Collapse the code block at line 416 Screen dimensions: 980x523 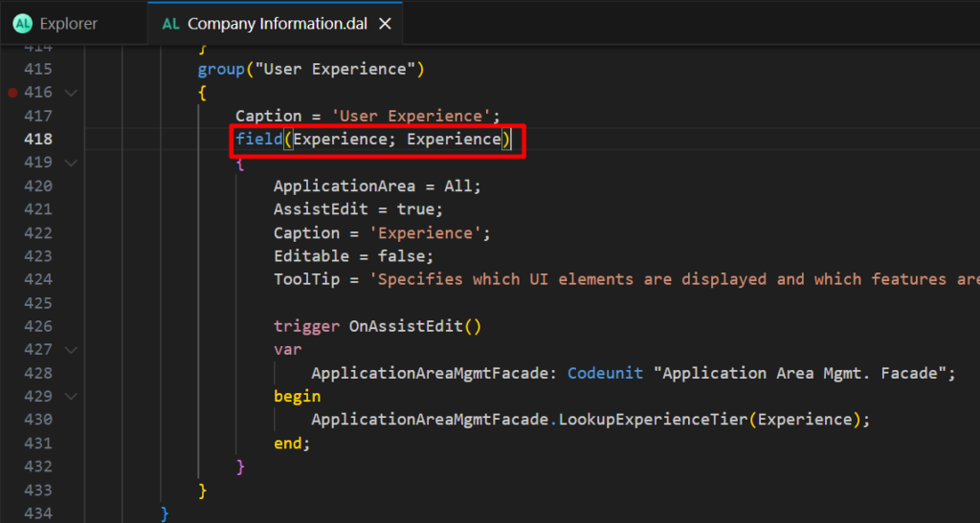[71, 93]
